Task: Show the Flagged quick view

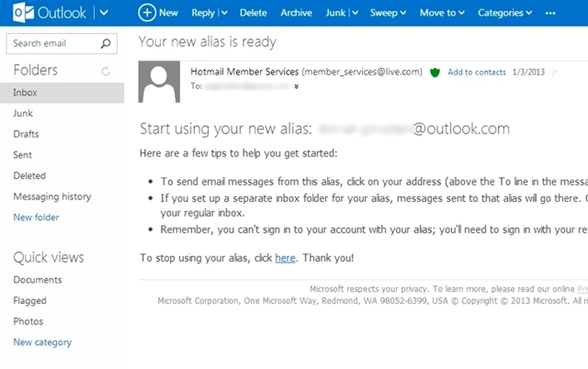Action: [30, 301]
